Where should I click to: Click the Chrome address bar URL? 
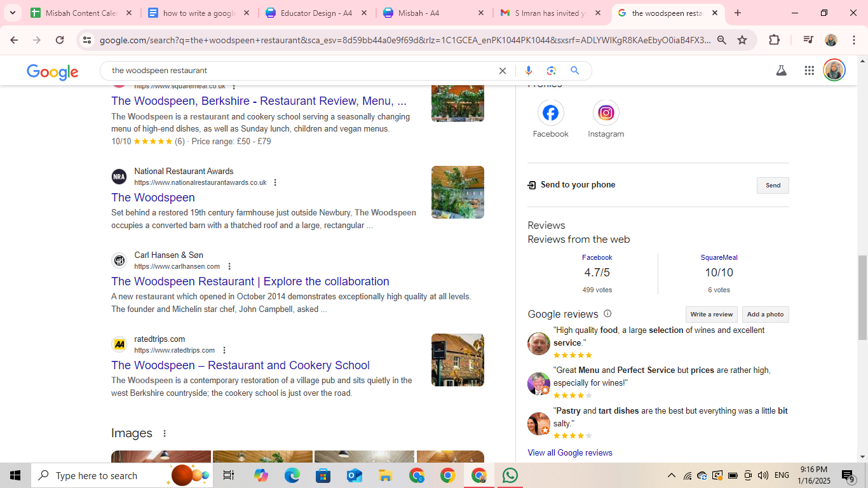(x=405, y=40)
